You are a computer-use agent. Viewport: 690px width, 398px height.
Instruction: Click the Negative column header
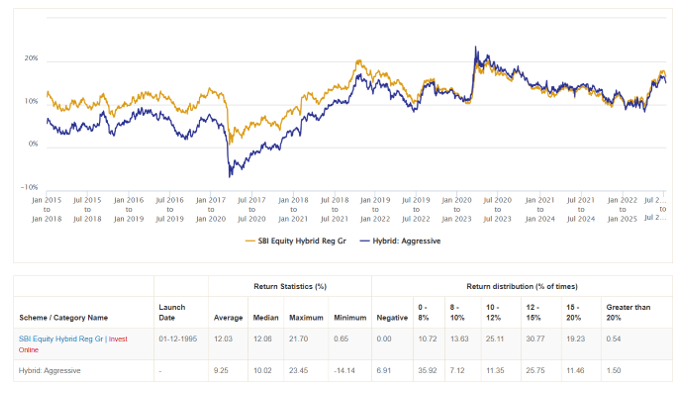pos(392,318)
